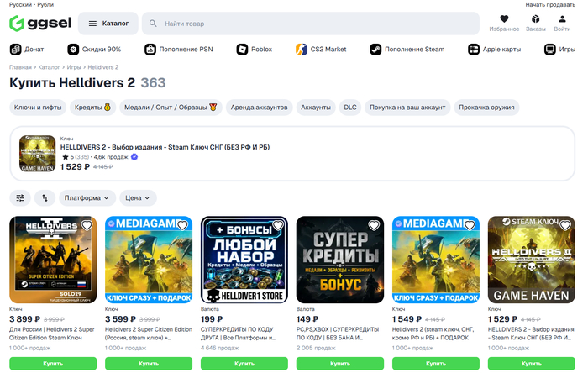Open title СУПЕРКРЕДИТЫ ПО КОДУ ДРУГА

click(x=239, y=334)
